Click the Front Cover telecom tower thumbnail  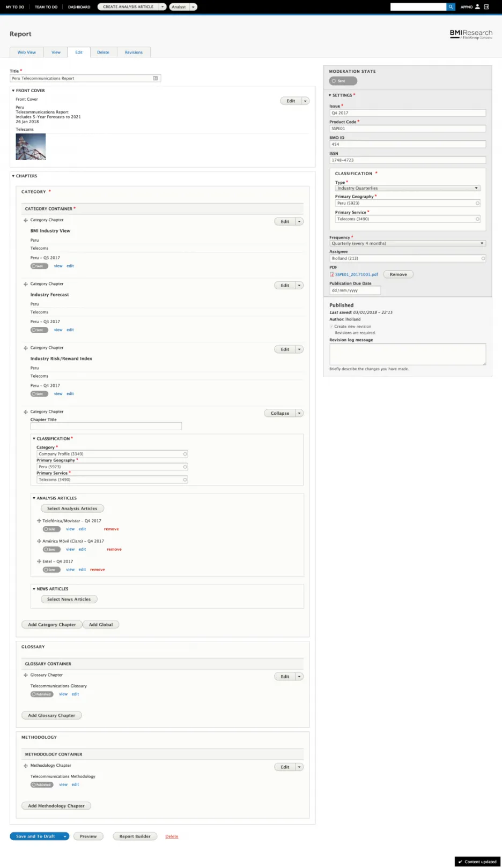click(x=31, y=147)
